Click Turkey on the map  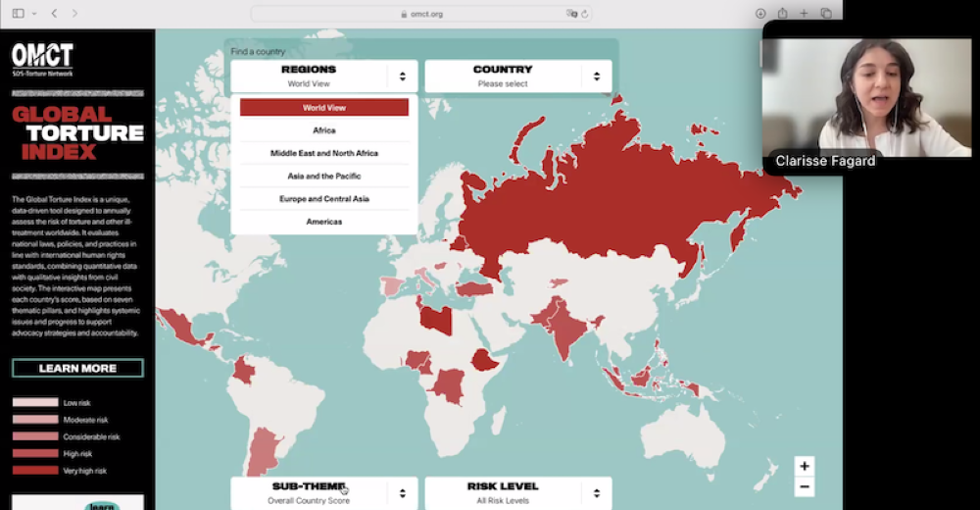pos(474,288)
